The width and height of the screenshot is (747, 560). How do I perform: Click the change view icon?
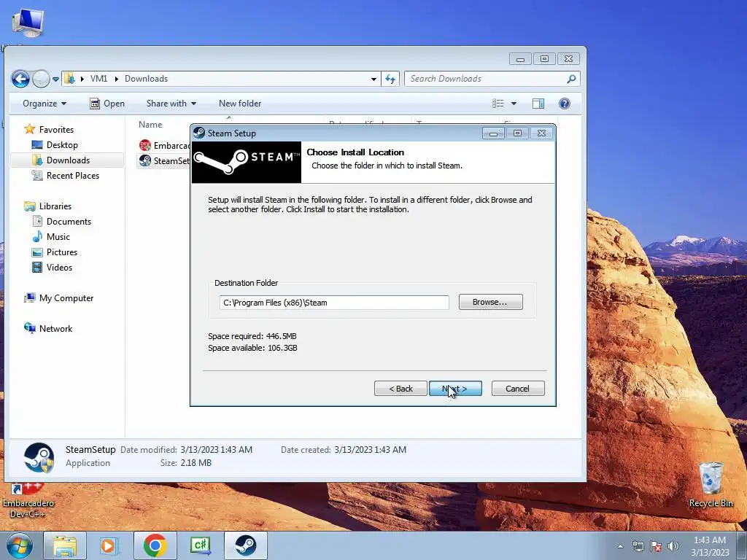[498, 104]
